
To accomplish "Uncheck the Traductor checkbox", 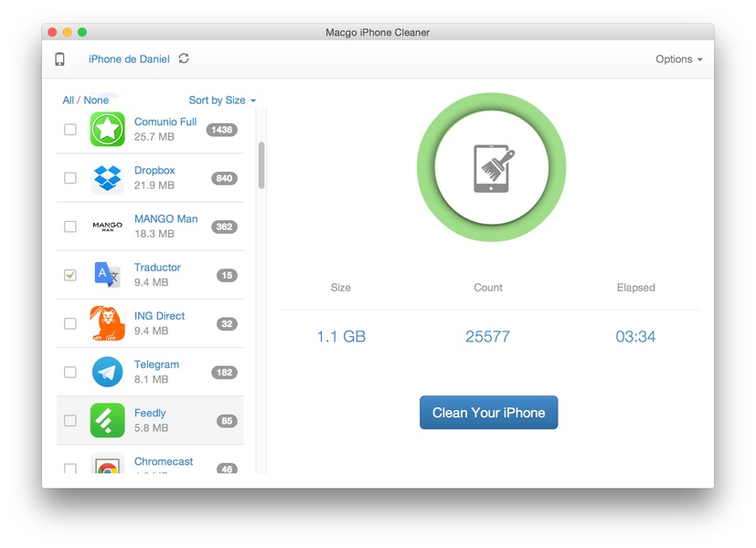I will (x=70, y=275).
